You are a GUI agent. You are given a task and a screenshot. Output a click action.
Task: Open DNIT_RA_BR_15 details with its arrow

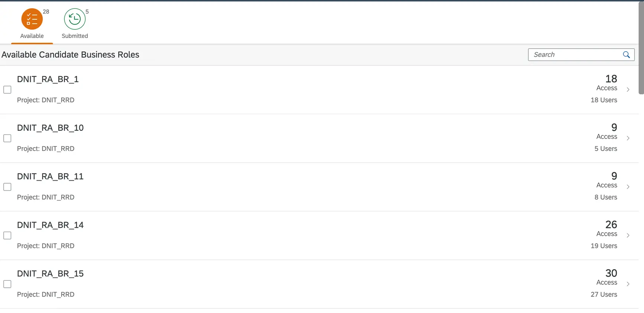tap(628, 284)
